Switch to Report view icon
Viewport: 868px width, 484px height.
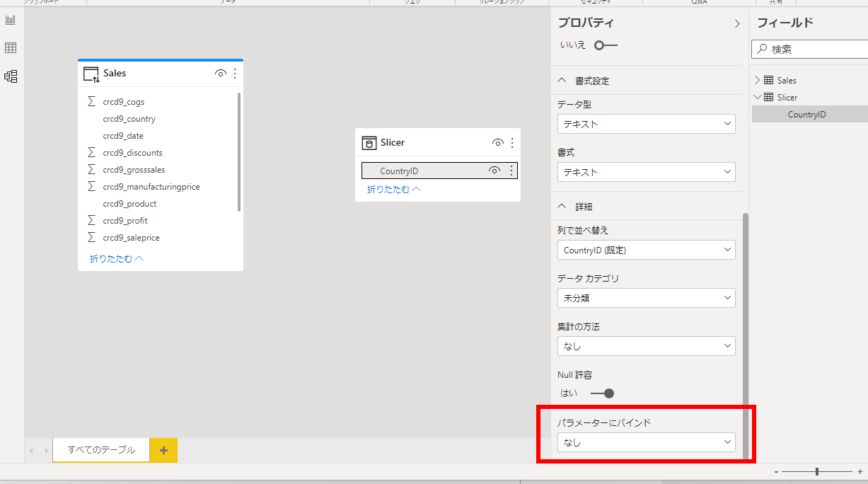coord(11,20)
